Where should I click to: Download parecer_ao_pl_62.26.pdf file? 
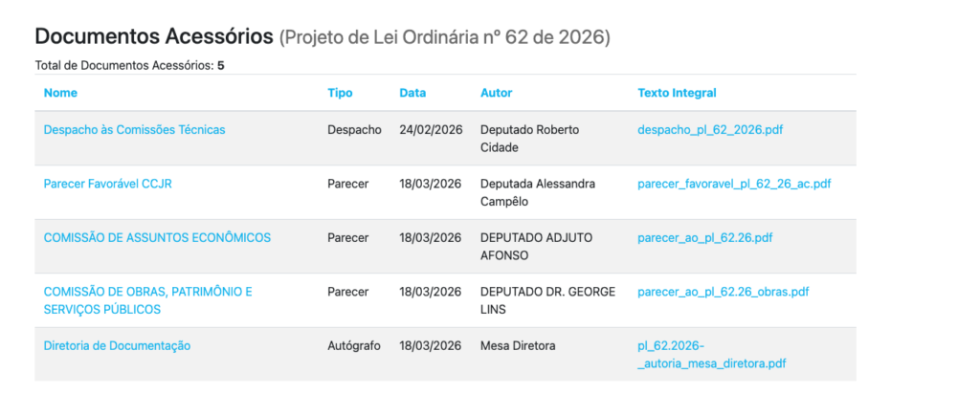(x=705, y=238)
